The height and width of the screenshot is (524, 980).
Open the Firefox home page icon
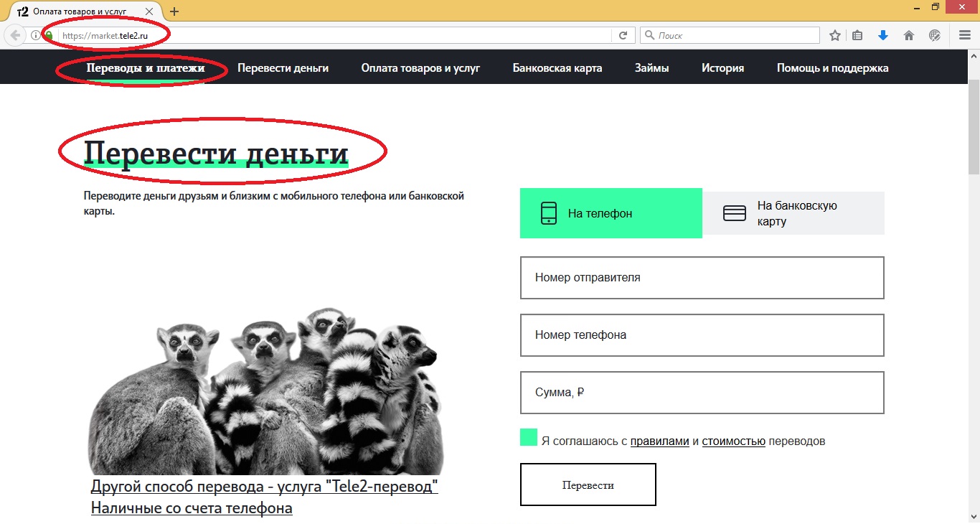coord(908,34)
